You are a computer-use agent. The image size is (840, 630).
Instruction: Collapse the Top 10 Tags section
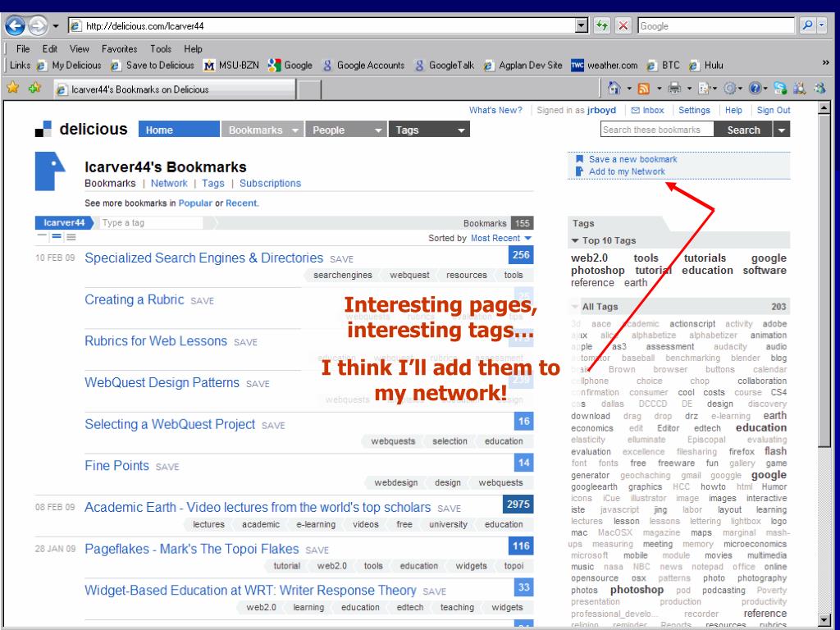tap(575, 240)
